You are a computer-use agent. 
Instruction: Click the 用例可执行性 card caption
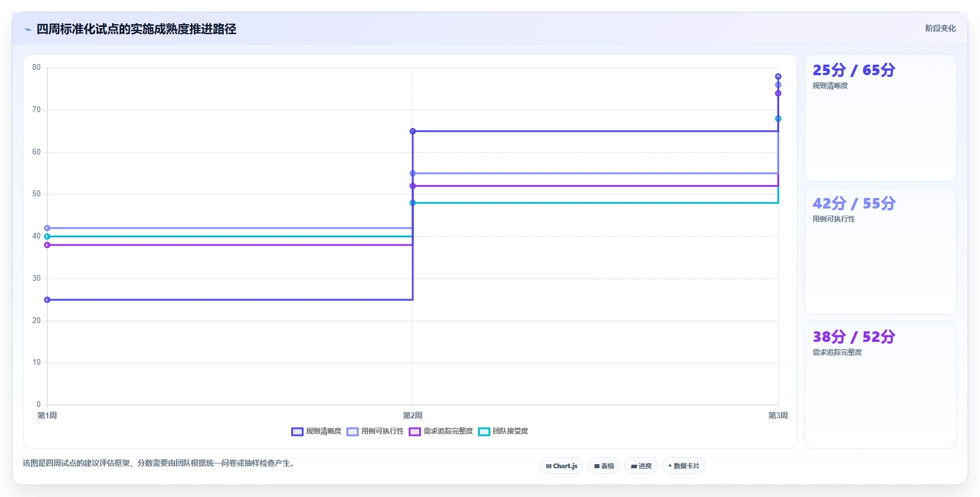point(834,219)
